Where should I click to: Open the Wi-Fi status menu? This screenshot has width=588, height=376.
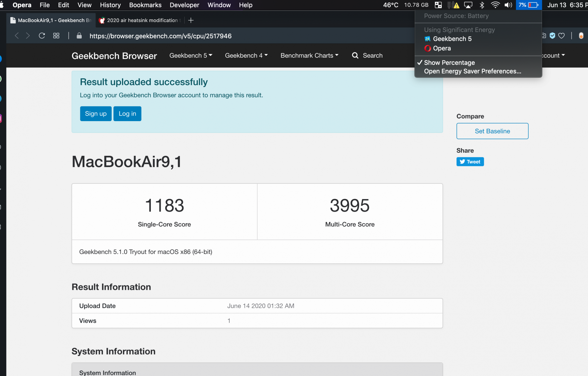click(x=495, y=5)
